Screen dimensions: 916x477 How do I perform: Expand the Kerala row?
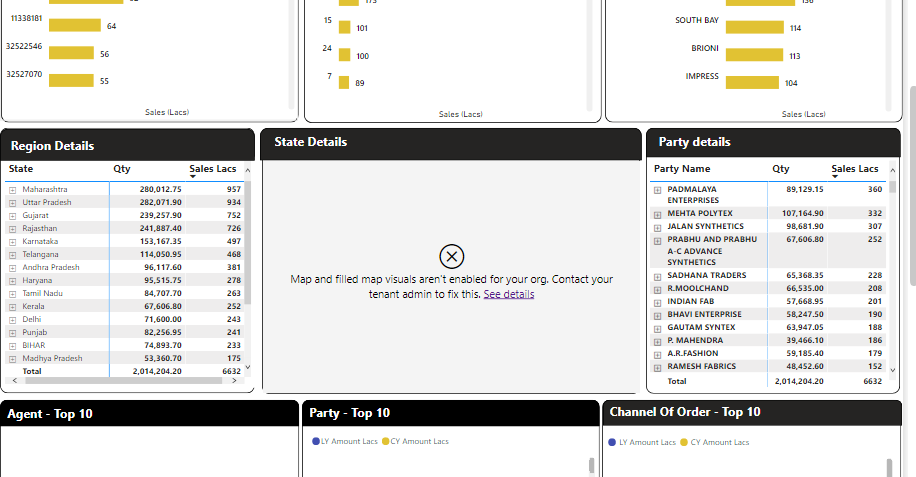[12, 307]
